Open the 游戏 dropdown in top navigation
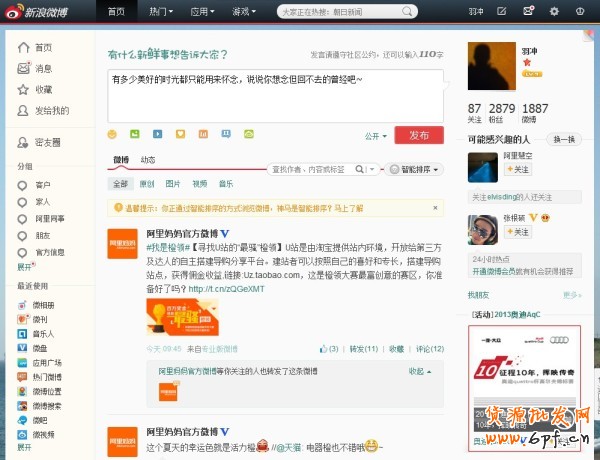Viewport: 600px width, 460px height. click(x=244, y=11)
